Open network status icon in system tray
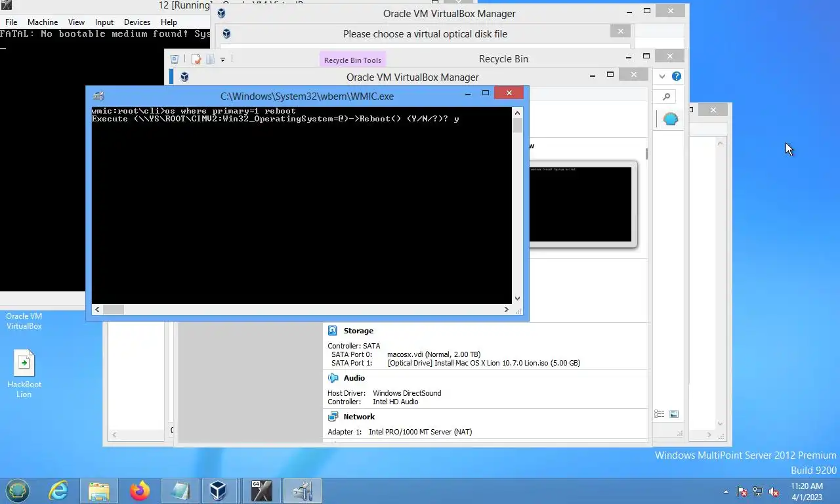Screen dimensions: 840x504 tap(758, 492)
